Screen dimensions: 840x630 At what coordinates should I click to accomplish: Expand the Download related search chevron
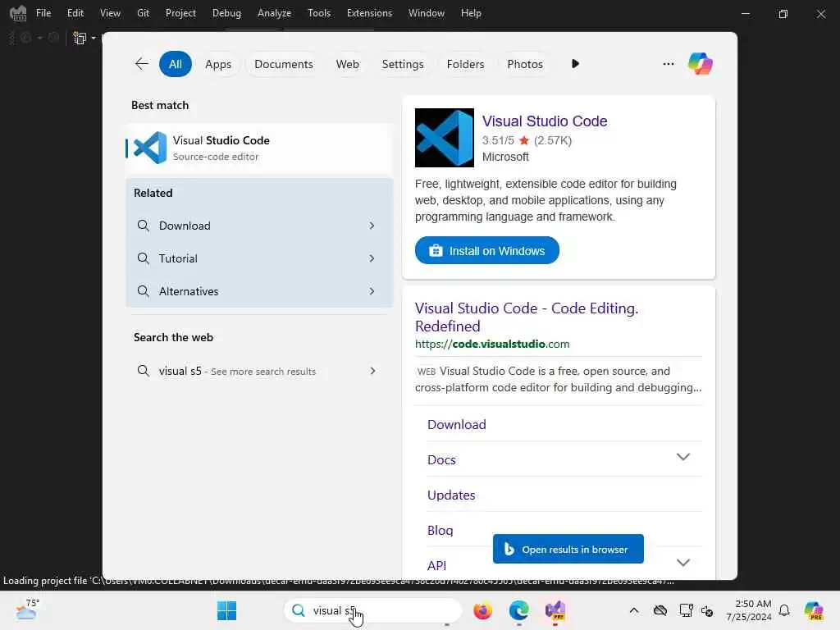pyautogui.click(x=372, y=226)
